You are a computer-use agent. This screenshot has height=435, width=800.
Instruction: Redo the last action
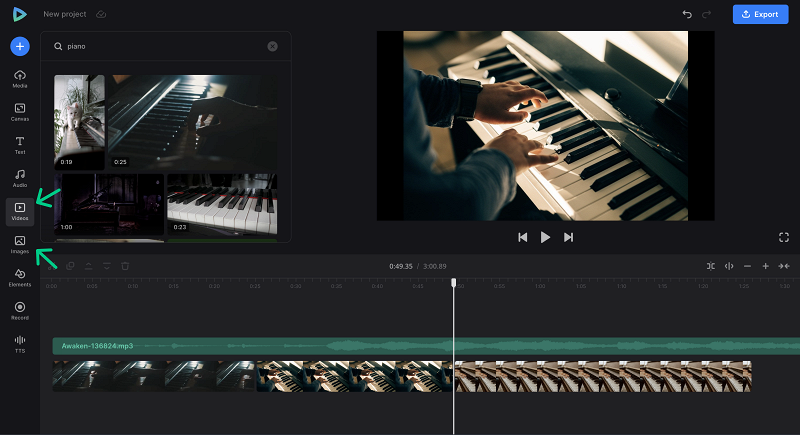tap(707, 14)
